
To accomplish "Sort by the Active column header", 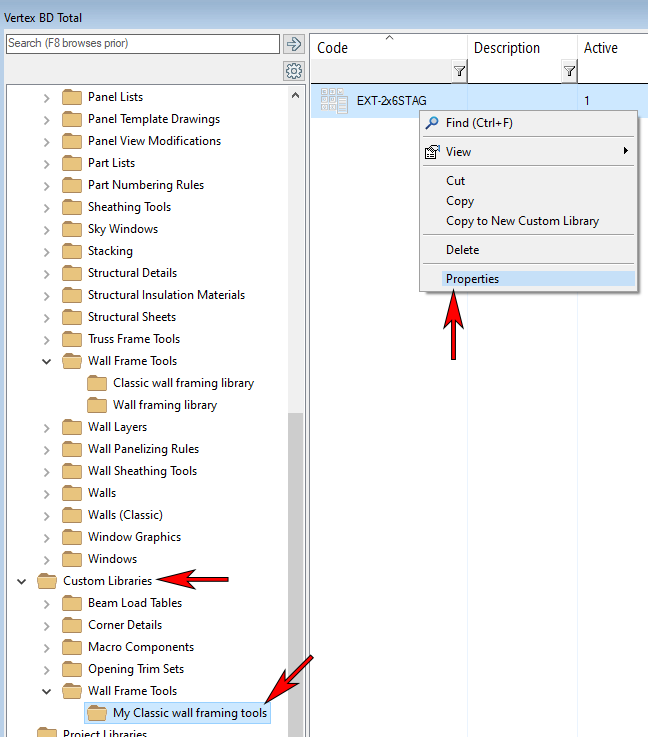I will (x=613, y=48).
